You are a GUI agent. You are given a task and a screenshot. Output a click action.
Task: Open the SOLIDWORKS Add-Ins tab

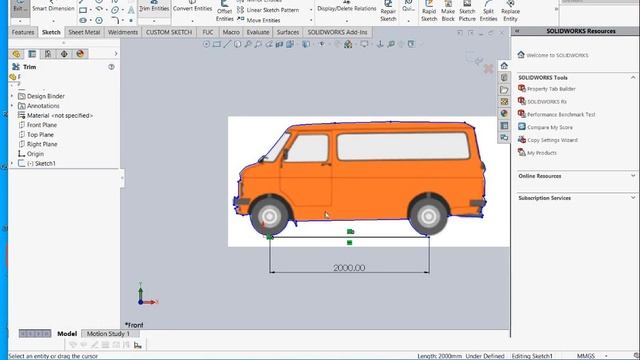(337, 32)
